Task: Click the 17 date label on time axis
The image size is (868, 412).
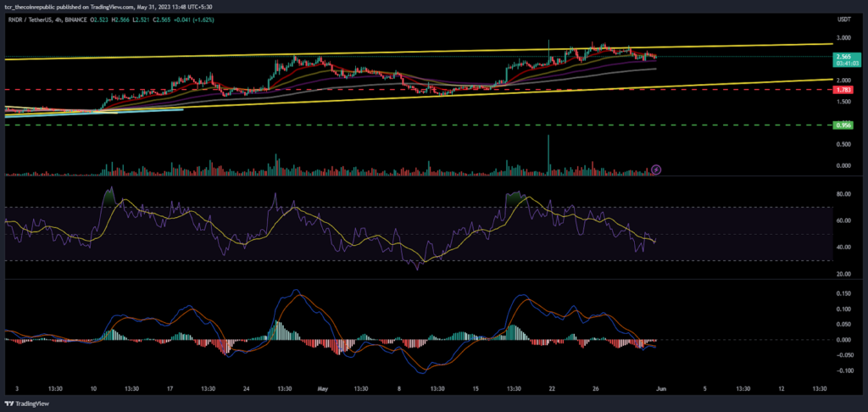Action: pos(170,389)
